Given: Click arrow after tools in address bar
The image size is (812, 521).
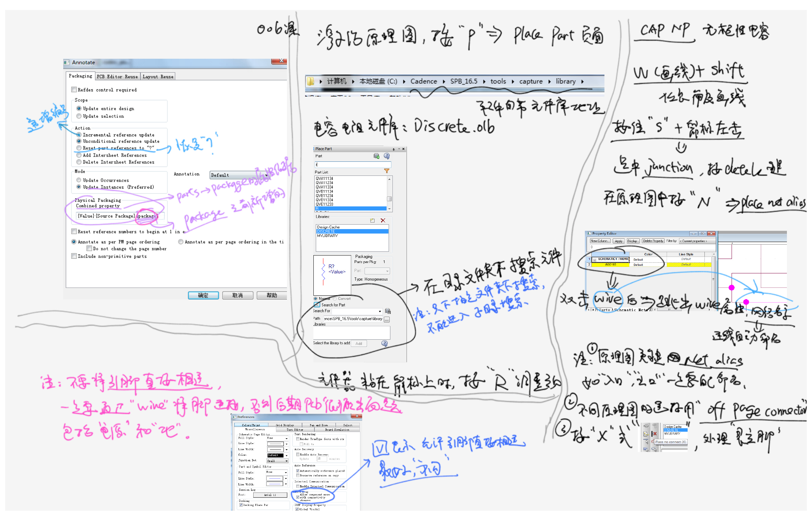Looking at the screenshot, I should pos(513,81).
